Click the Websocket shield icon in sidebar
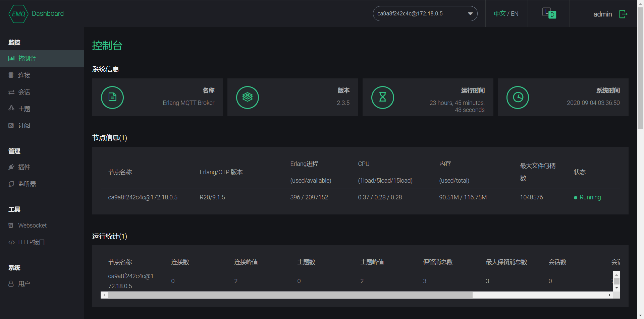This screenshot has height=319, width=644. (11, 225)
